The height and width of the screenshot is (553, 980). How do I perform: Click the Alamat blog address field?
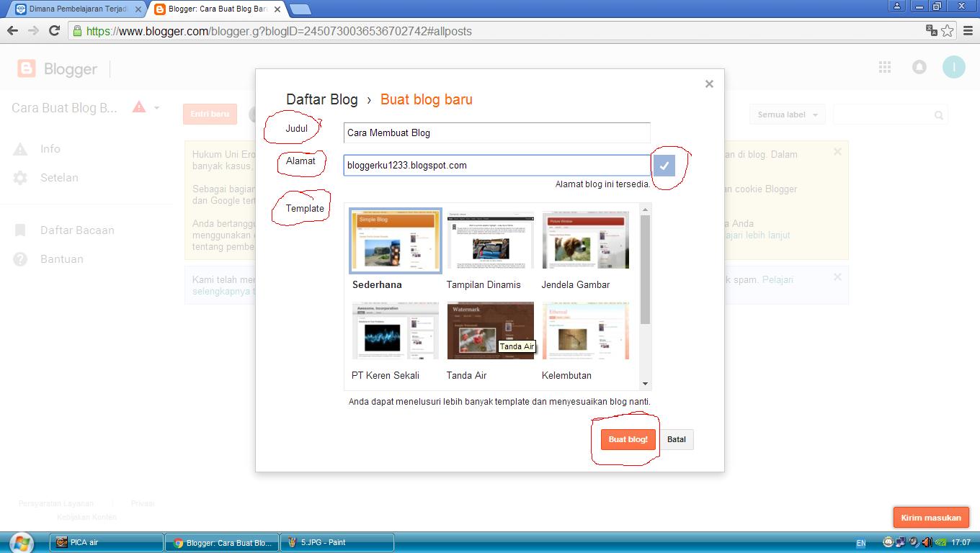(497, 166)
